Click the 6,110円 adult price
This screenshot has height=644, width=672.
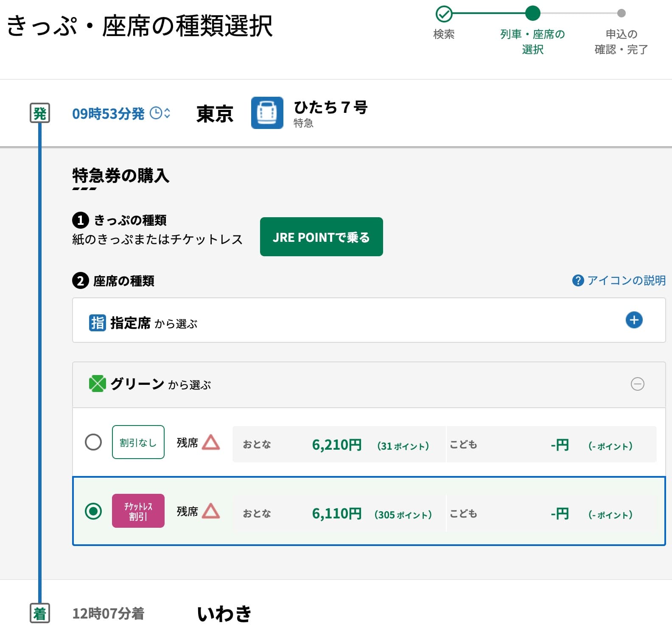coord(337,513)
